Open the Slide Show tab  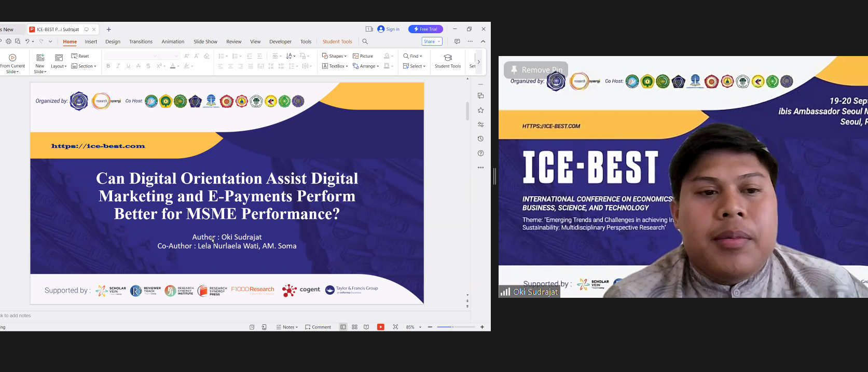click(x=205, y=42)
